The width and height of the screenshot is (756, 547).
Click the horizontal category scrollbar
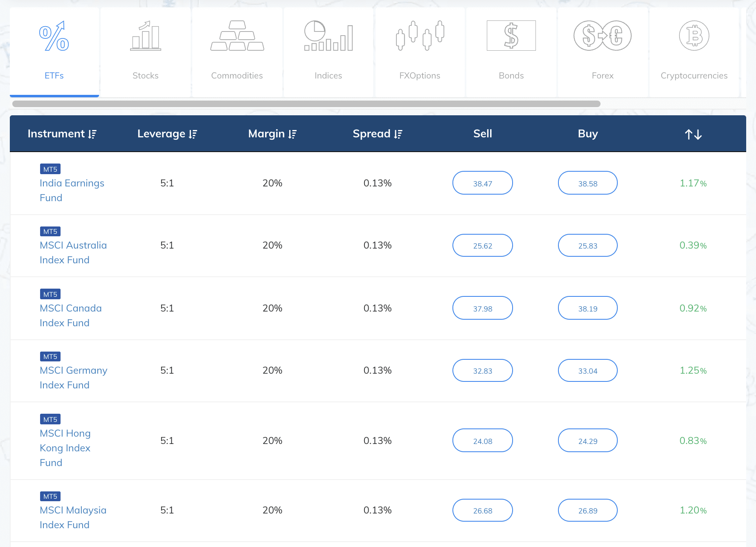click(306, 104)
